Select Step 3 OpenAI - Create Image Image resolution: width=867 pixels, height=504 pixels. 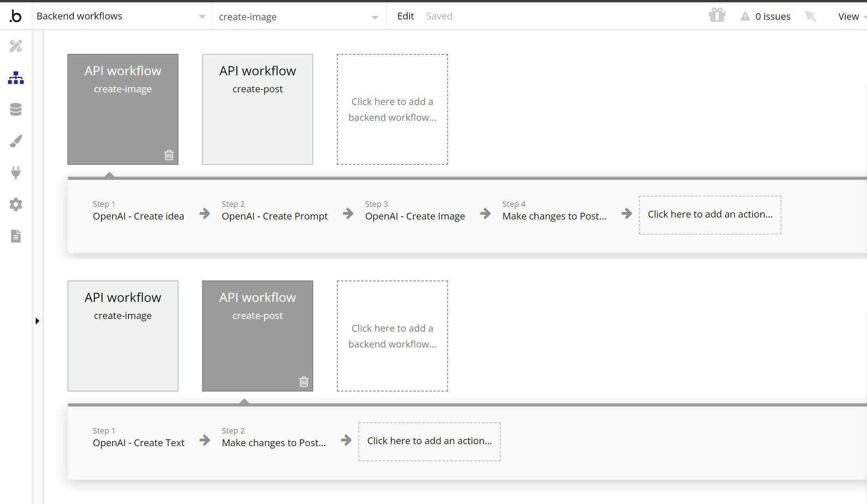pos(415,216)
